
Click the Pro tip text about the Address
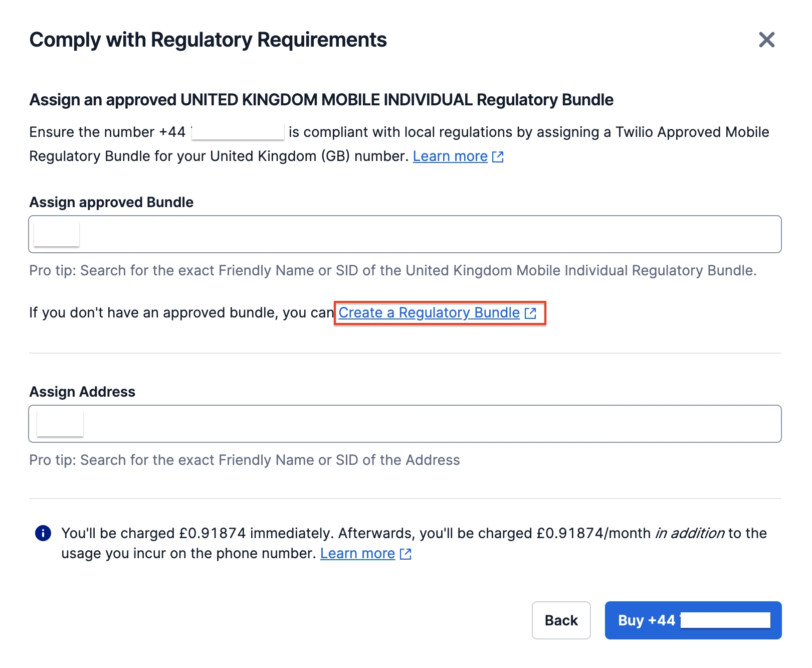pos(244,460)
